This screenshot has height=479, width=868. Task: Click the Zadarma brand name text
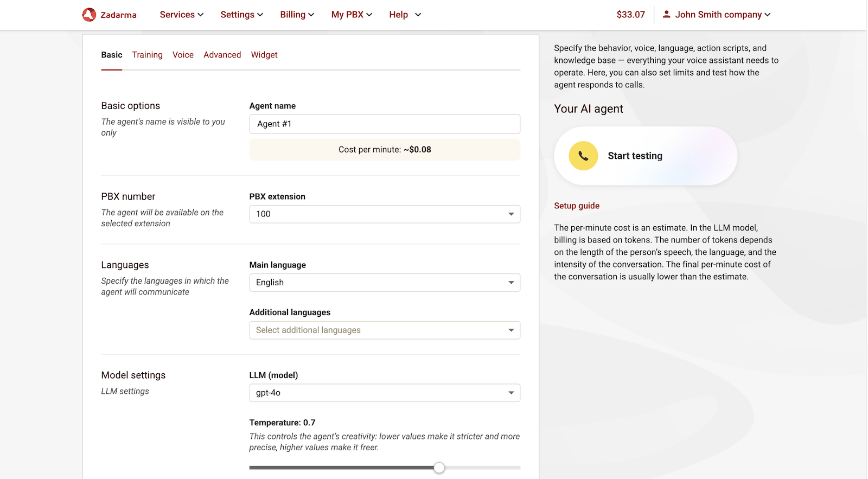[x=118, y=15]
